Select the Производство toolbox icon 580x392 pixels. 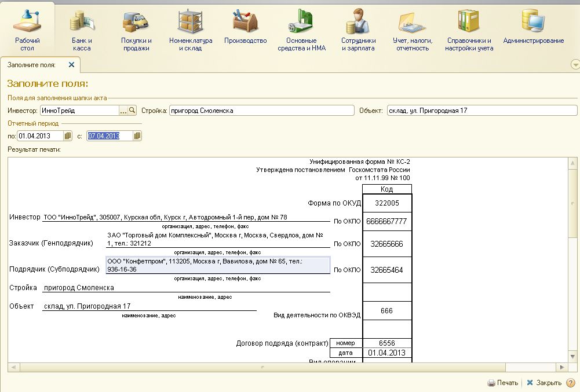pyautogui.click(x=245, y=21)
